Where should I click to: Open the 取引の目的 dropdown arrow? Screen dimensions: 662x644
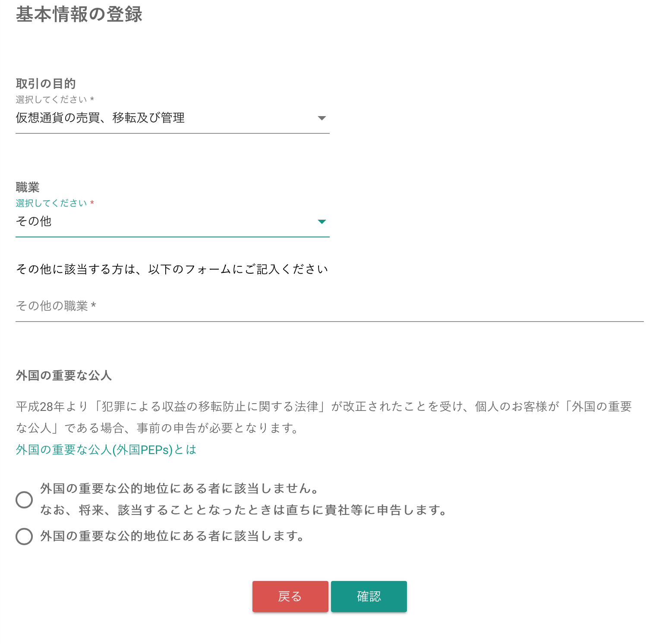click(x=322, y=118)
